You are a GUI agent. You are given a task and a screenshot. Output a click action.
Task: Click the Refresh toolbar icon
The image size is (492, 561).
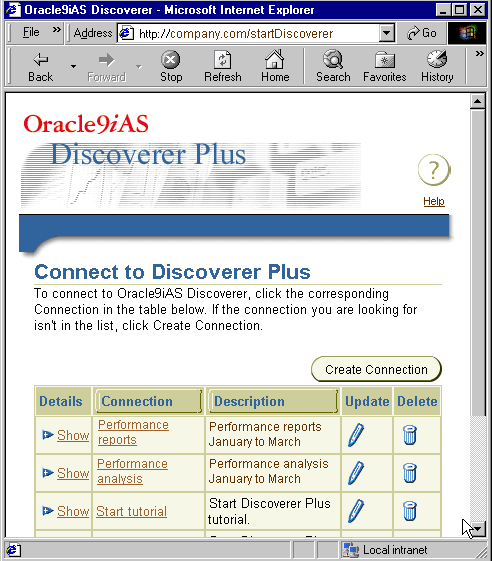coord(223,59)
